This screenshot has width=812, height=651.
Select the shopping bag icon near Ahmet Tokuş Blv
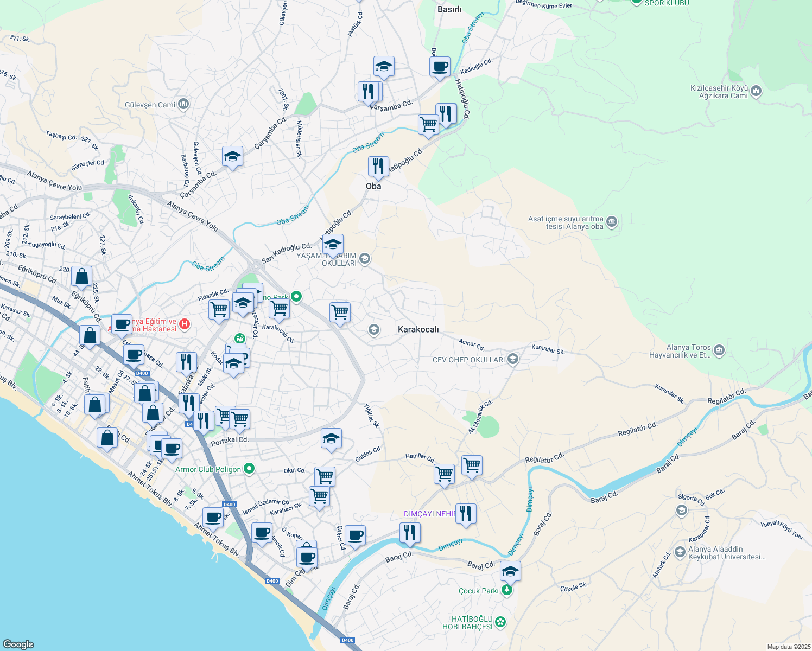tap(106, 438)
